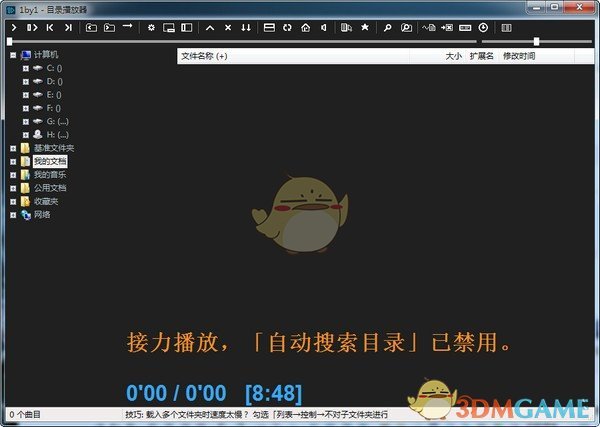Click the waveform-to-file toolbar icon
The height and width of the screenshot is (427, 600).
point(429,28)
